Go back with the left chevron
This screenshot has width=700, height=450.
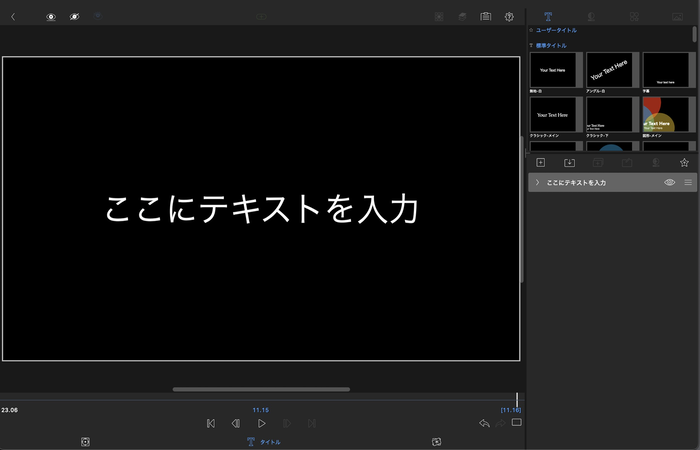pos(13,17)
